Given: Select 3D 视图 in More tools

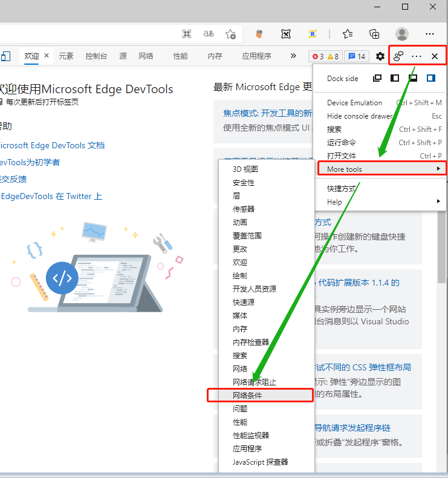Looking at the screenshot, I should click(x=267, y=169).
